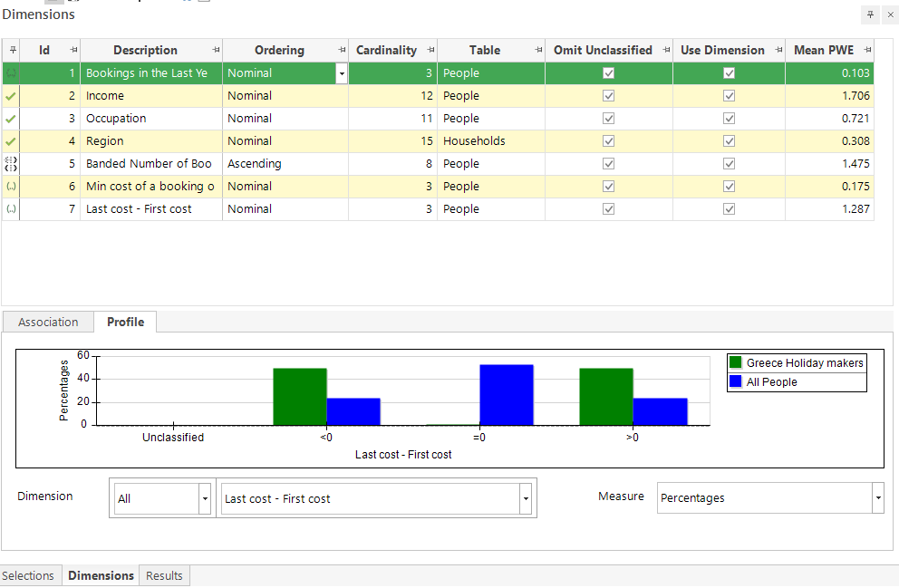The height and width of the screenshot is (588, 899).
Task: Toggle Omit Unclassified for Income
Action: (x=608, y=96)
